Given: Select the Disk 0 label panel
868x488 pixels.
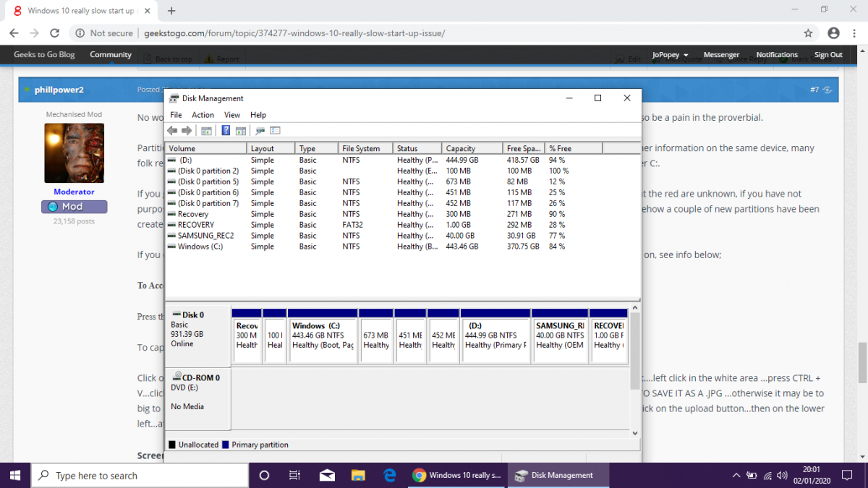Looking at the screenshot, I should (x=198, y=335).
